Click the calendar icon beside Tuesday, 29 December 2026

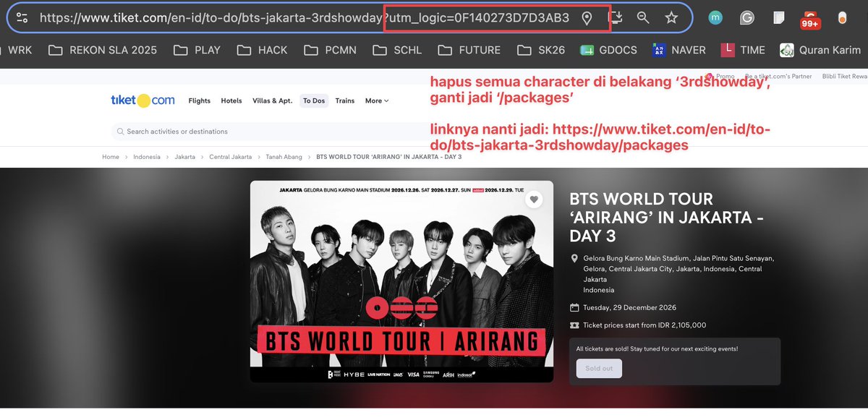[x=574, y=308]
